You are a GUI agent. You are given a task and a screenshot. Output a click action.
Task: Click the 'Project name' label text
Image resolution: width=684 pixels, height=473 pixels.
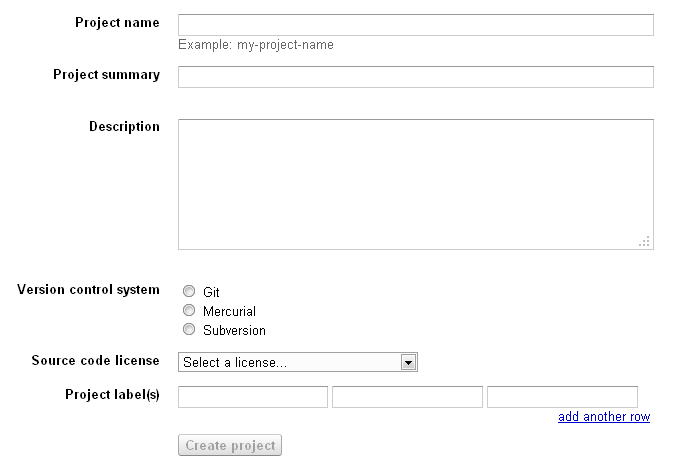pyautogui.click(x=117, y=23)
